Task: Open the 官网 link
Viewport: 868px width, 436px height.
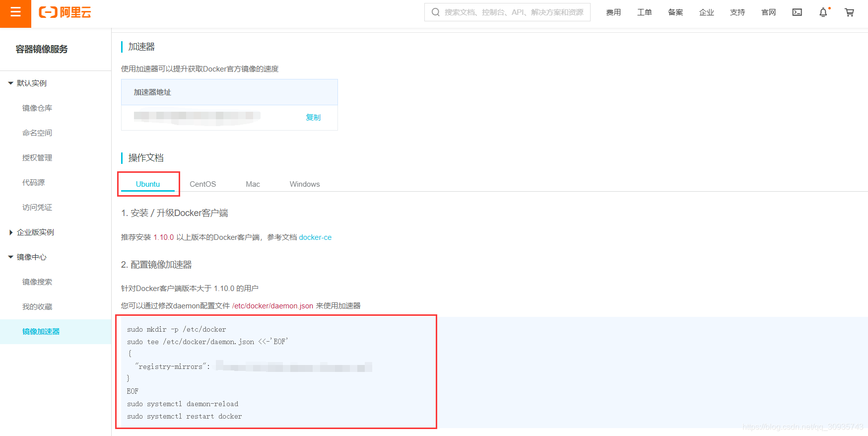Action: click(769, 12)
